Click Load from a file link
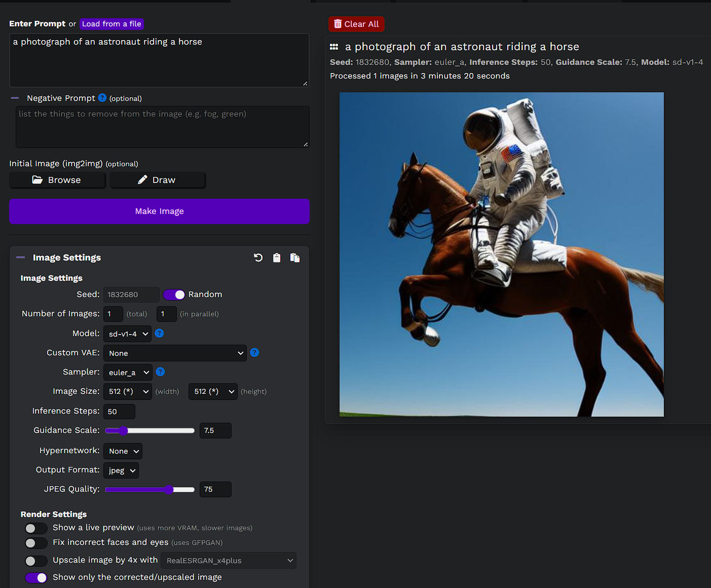Image resolution: width=711 pixels, height=588 pixels. click(x=111, y=24)
